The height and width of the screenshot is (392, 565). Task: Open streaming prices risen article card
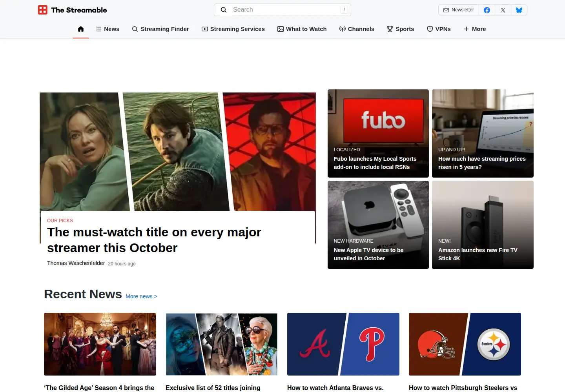(483, 133)
